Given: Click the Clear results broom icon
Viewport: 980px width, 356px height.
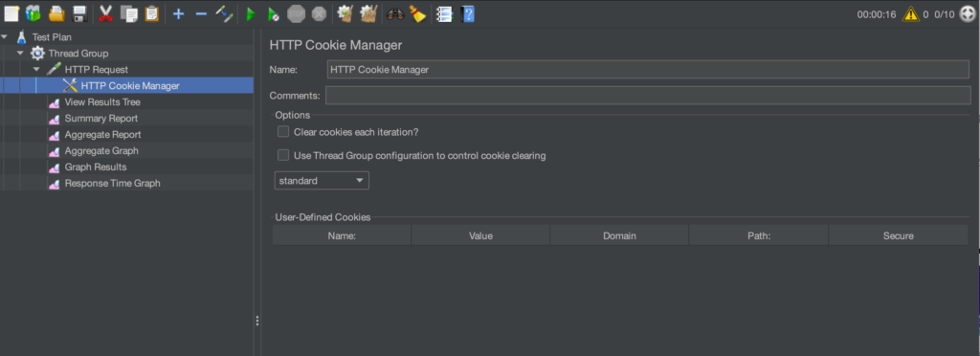Looking at the screenshot, I should 345,13.
